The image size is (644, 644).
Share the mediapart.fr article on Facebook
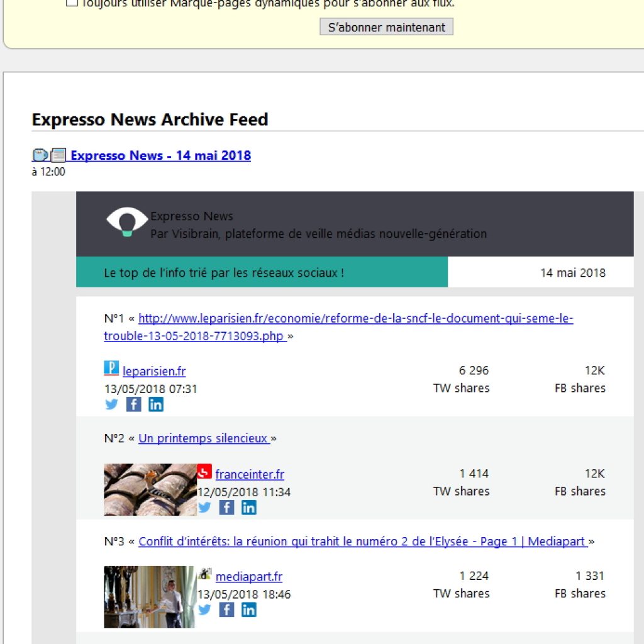(x=226, y=610)
